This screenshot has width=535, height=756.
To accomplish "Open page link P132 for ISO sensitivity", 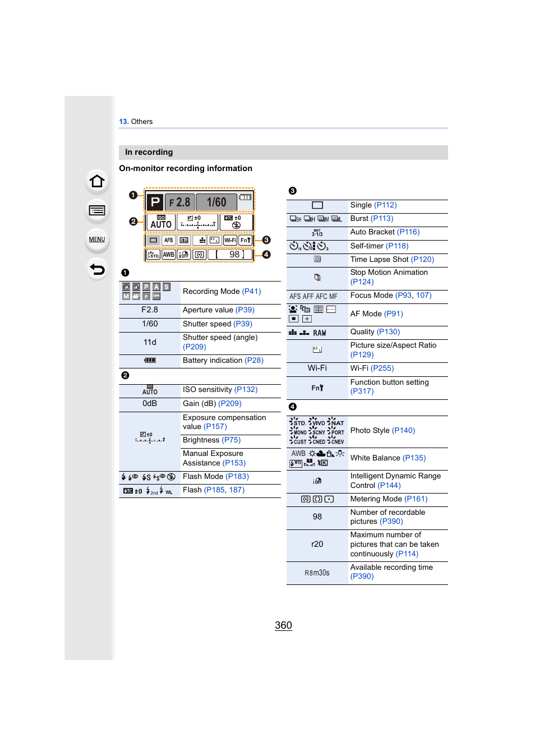I will coord(246,390).
